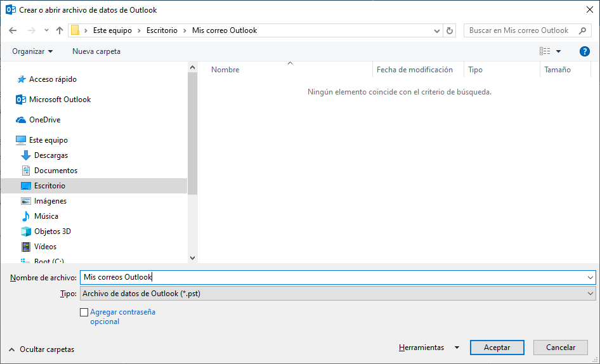Click the Descargas blue arrow icon
Viewport: 600px width, 364px height.
[x=25, y=155]
